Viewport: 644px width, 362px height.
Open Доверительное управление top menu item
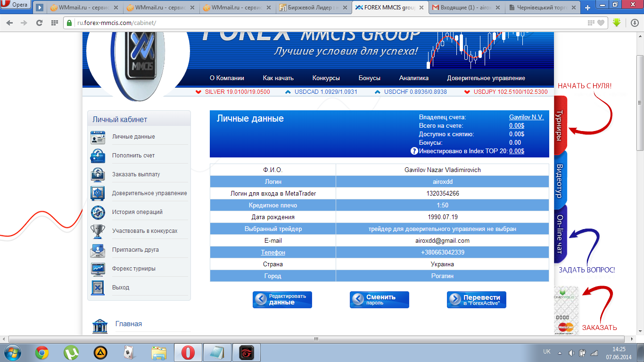tap(486, 78)
